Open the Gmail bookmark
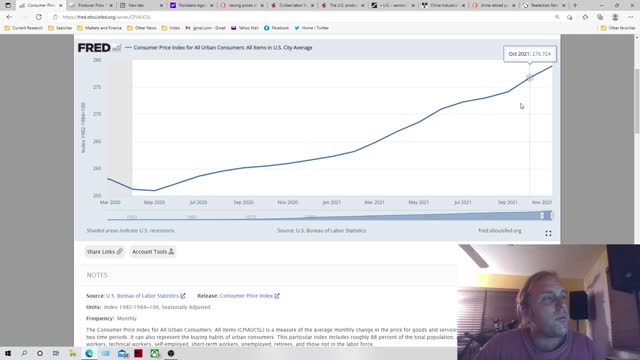Image resolution: width=640 pixels, height=360 pixels. pos(205,28)
